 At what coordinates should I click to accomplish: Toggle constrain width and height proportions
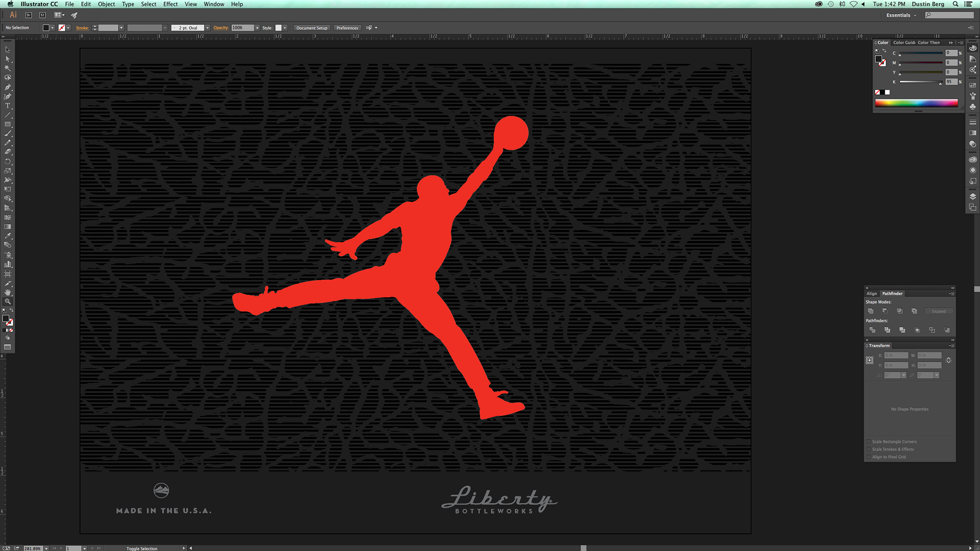point(948,360)
